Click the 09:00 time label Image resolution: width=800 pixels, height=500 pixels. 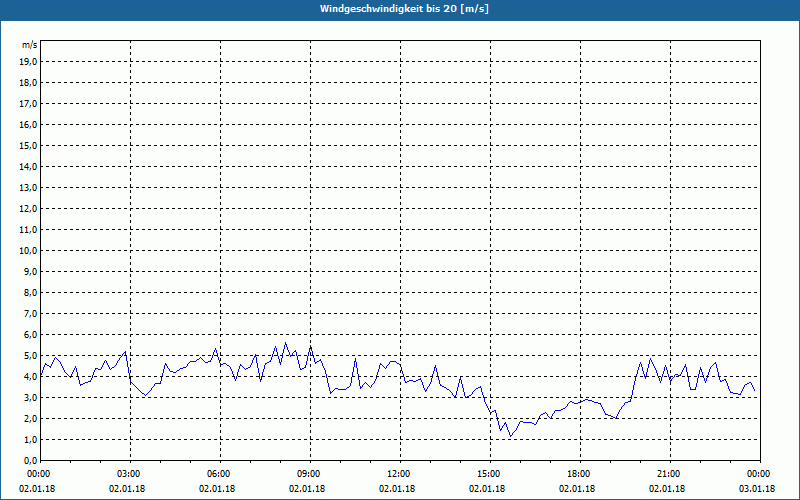click(x=311, y=474)
